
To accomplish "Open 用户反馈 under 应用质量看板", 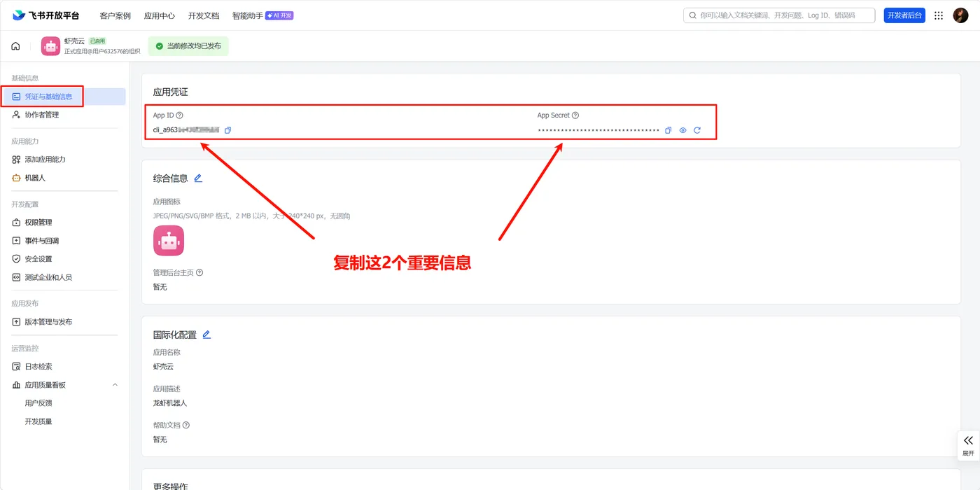I will pyautogui.click(x=38, y=403).
